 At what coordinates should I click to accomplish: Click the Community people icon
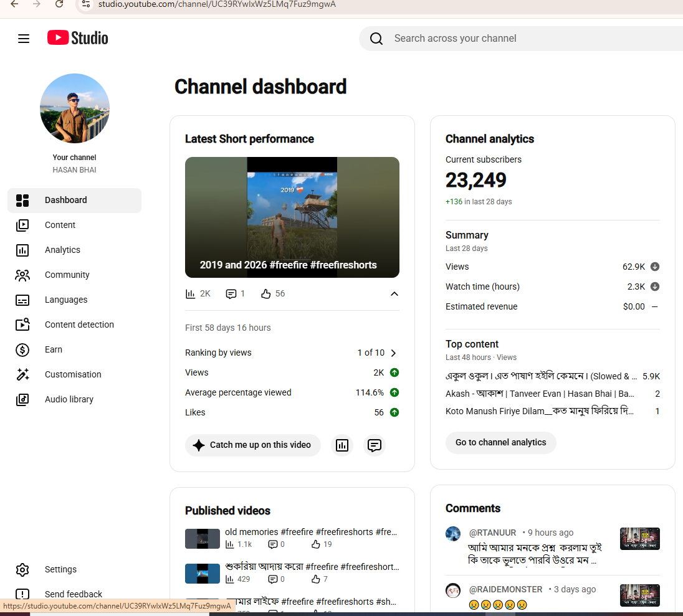point(22,275)
